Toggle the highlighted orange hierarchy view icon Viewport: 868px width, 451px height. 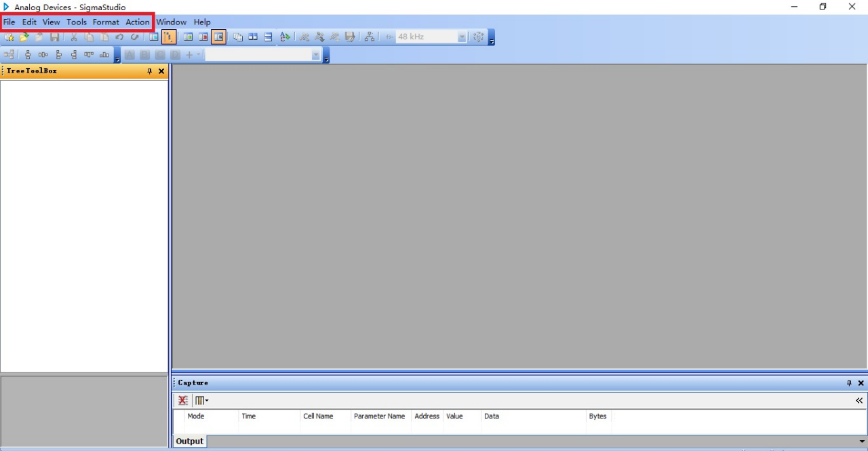pos(169,37)
